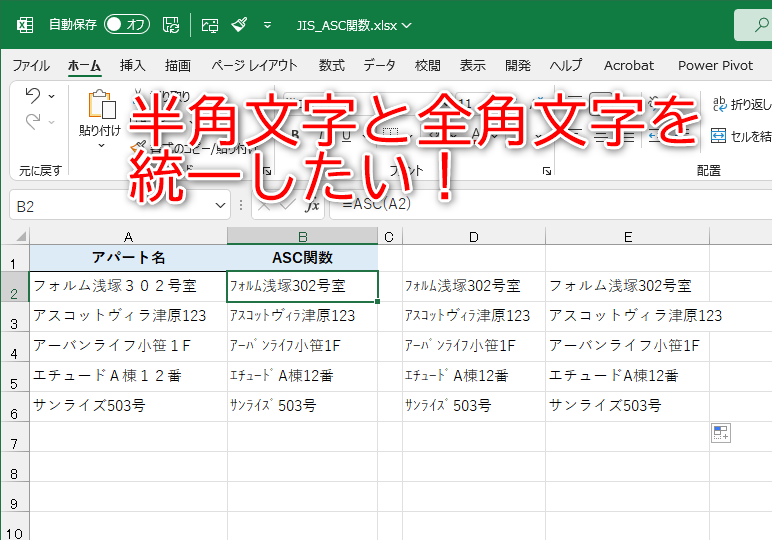Image resolution: width=772 pixels, height=540 pixels.
Task: Expand the undo history dropdown arrow
Action: point(52,96)
